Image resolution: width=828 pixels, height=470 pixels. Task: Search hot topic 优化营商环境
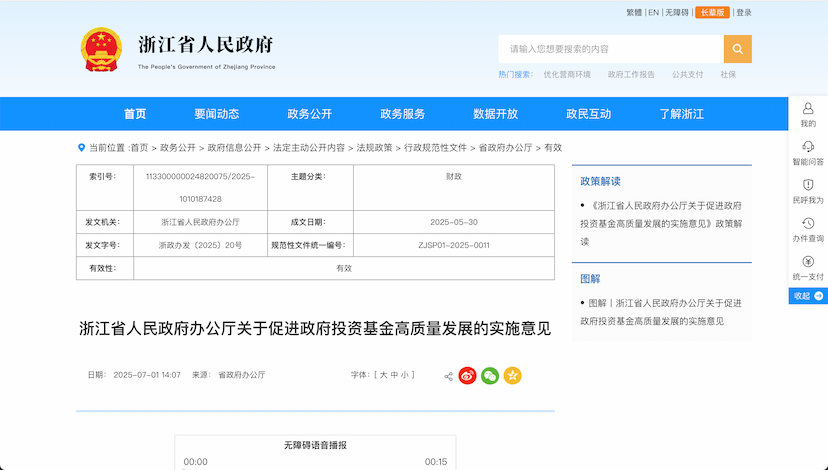(x=567, y=74)
